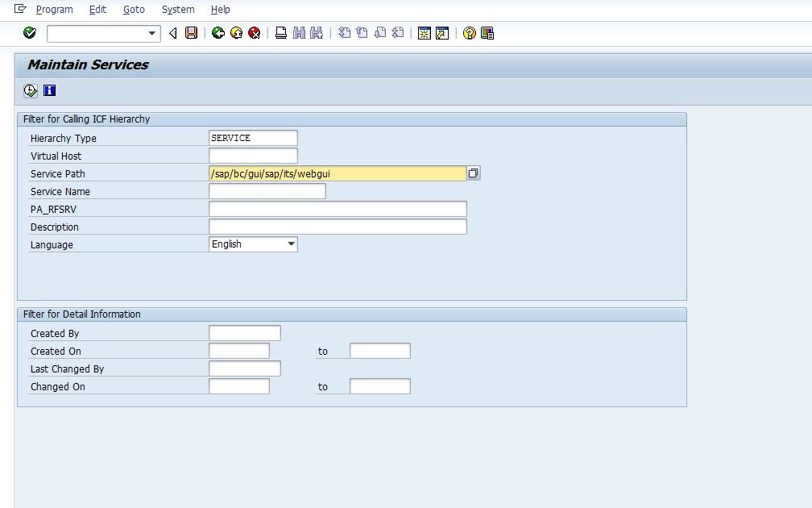
Task: Open the Language dropdown showing English
Action: (x=289, y=244)
